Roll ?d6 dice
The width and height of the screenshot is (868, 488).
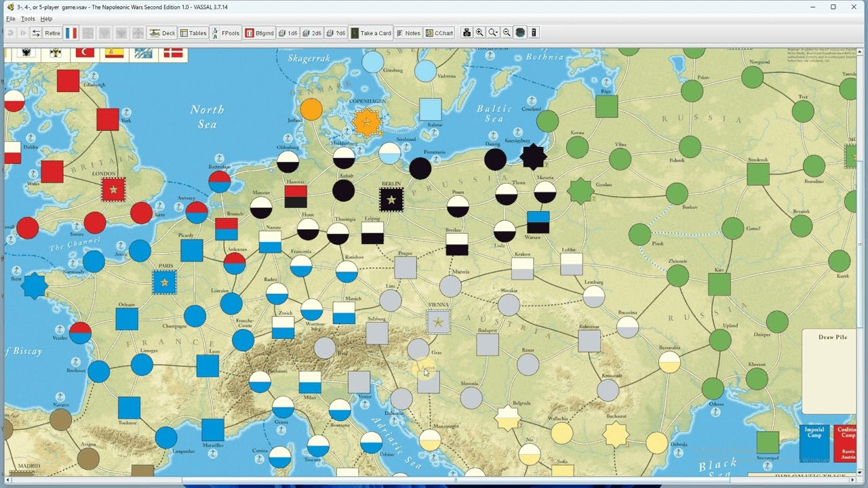coord(336,33)
